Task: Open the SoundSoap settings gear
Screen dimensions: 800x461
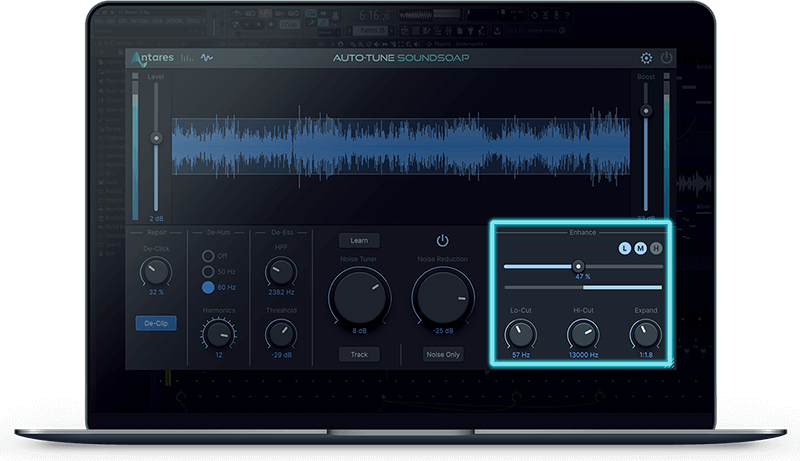Action: tap(646, 58)
